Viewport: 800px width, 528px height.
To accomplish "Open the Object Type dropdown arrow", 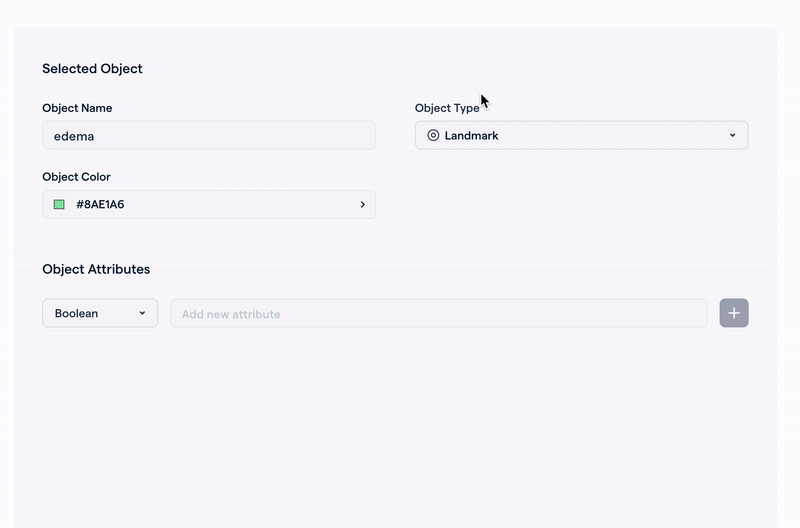I will pyautogui.click(x=732, y=135).
